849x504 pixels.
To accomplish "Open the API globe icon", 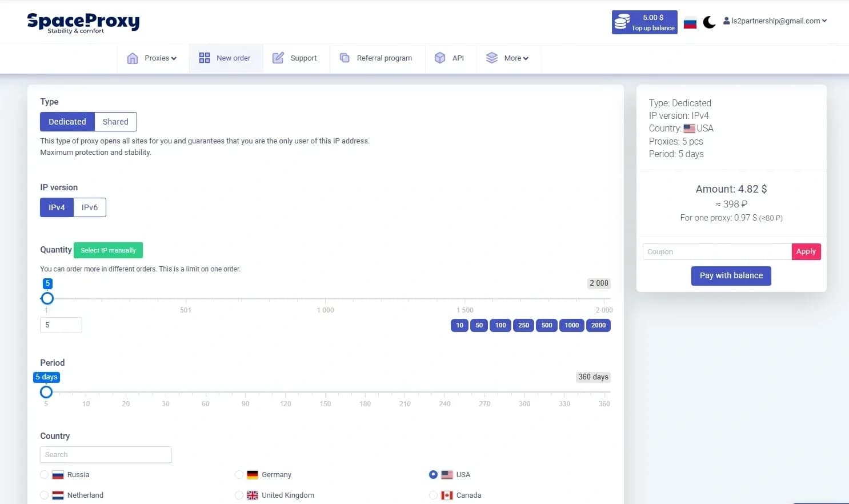I will [x=440, y=58].
